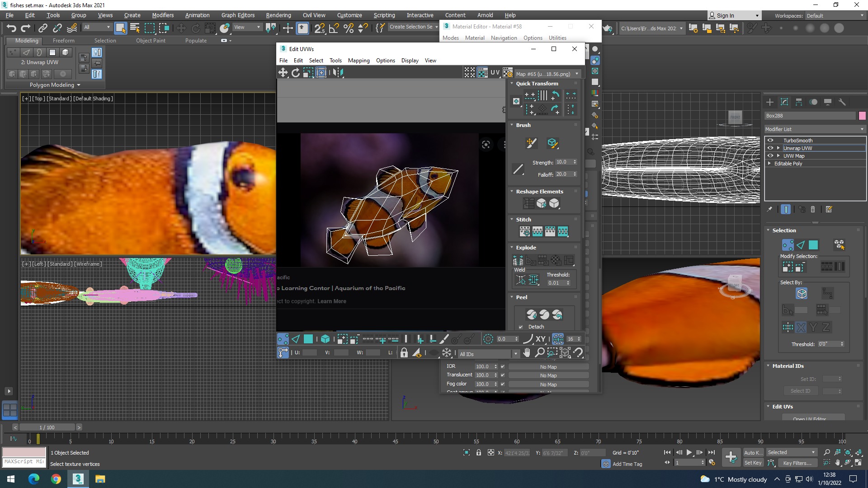Screen dimensions: 868x488
Task: Click the Undo arrow in main toolbar
Action: click(x=11, y=28)
